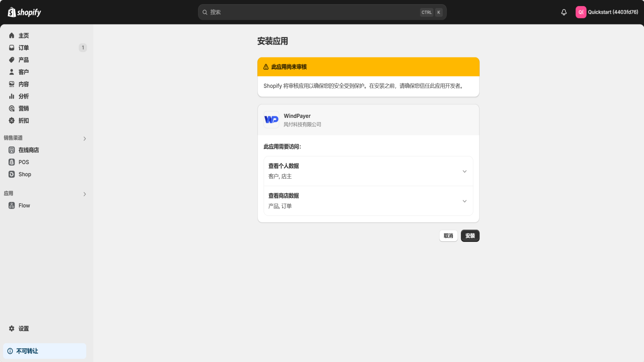The height and width of the screenshot is (362, 644).
Task: Click the K key hint in search bar
Action: [439, 12]
